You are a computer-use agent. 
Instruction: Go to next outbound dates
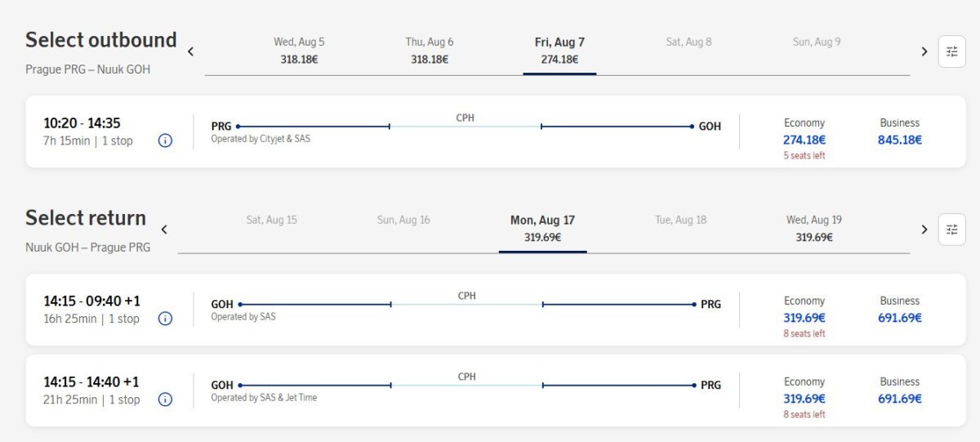924,51
